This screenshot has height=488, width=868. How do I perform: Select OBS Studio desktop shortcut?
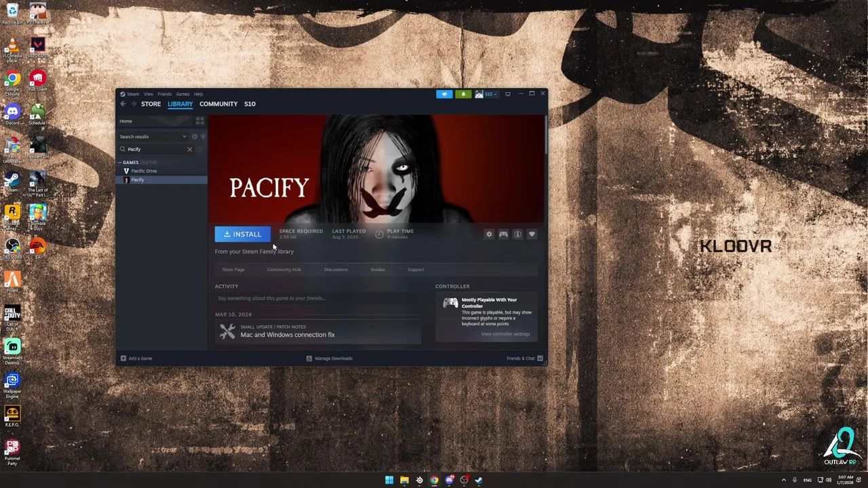click(x=12, y=248)
